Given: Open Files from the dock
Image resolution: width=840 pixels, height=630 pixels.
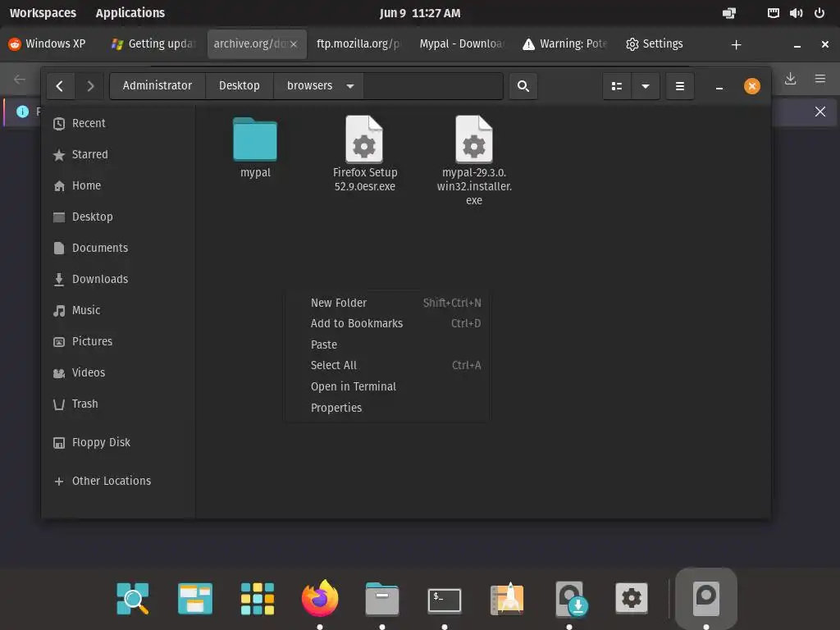Looking at the screenshot, I should click(382, 598).
